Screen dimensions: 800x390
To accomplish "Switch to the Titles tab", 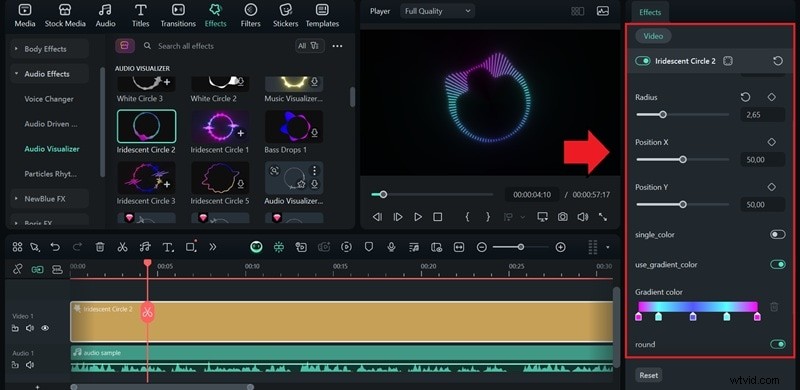I will click(140, 15).
